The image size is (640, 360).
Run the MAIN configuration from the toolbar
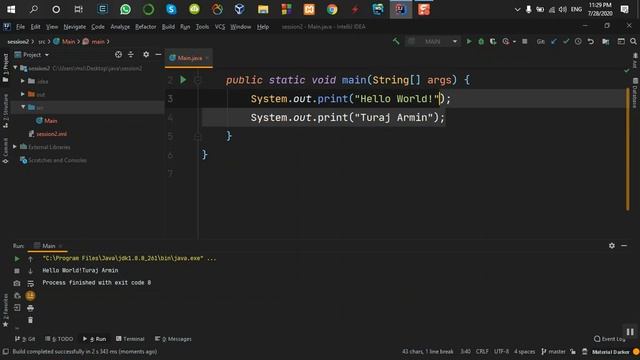tap(469, 41)
